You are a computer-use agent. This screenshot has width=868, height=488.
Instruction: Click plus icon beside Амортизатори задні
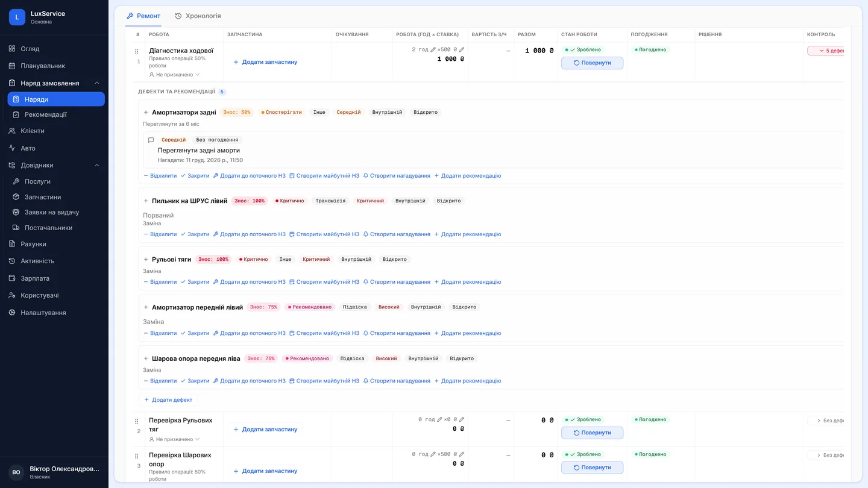[x=146, y=112]
